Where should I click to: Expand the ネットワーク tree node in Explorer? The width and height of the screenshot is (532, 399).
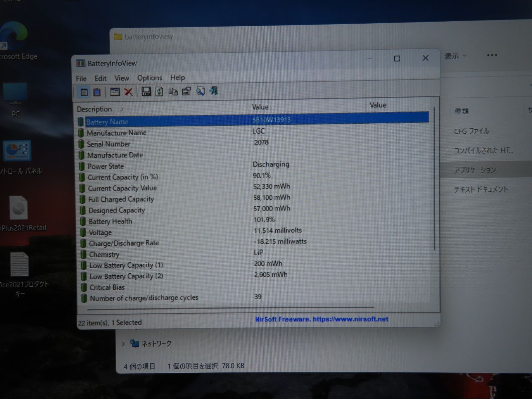[123, 344]
